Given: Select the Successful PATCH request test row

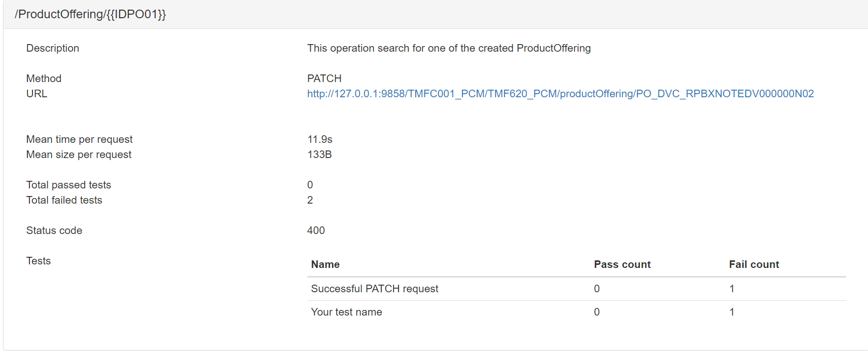Looking at the screenshot, I should click(x=375, y=289).
